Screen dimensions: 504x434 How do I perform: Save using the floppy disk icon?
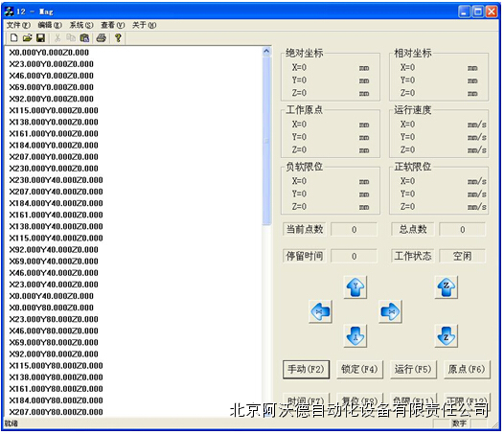40,38
